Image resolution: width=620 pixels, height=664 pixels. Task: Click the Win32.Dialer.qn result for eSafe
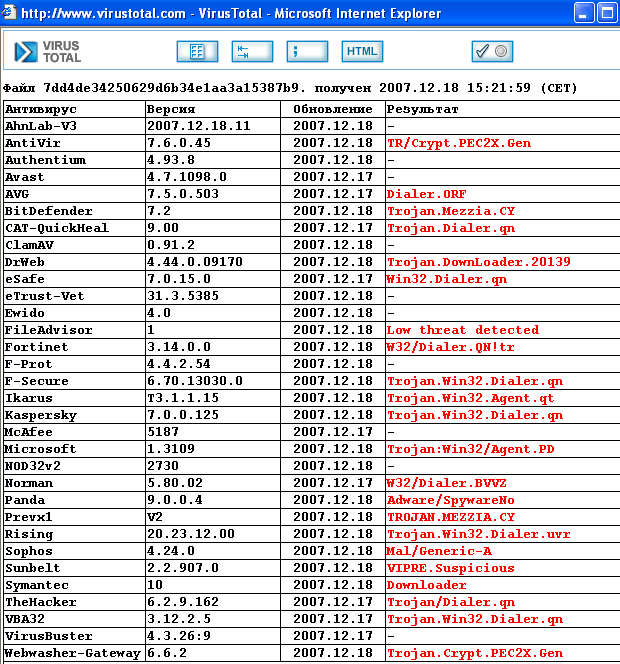coord(447,279)
